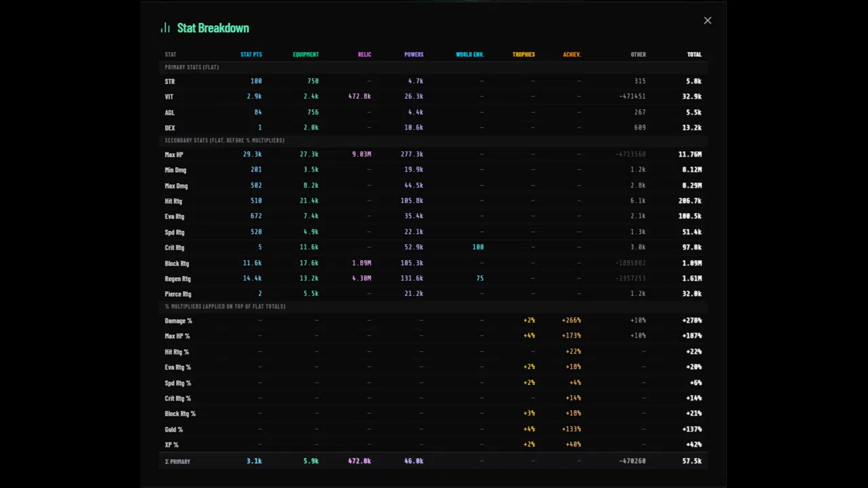Click the 'XP %' row label
The image size is (868, 488).
[x=172, y=445]
